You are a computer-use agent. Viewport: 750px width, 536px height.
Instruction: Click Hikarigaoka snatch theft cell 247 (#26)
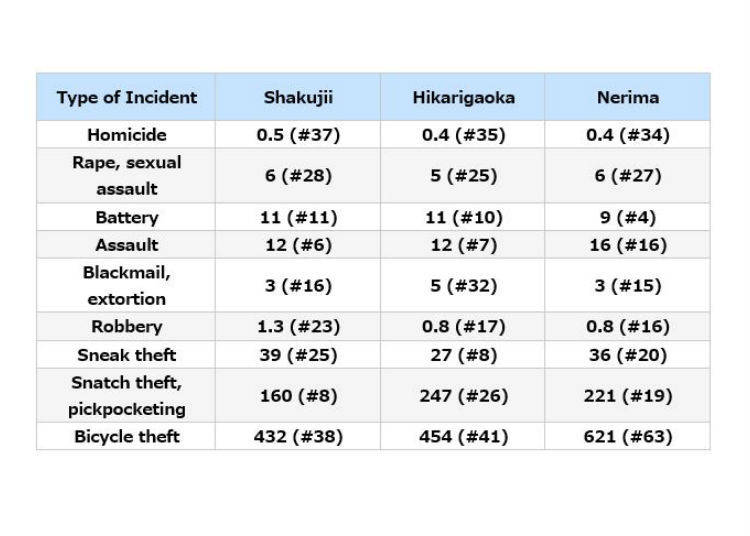(x=463, y=396)
